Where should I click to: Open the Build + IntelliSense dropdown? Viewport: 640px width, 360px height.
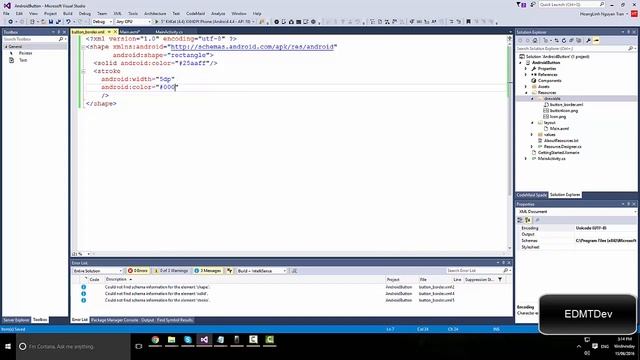click(x=262, y=271)
